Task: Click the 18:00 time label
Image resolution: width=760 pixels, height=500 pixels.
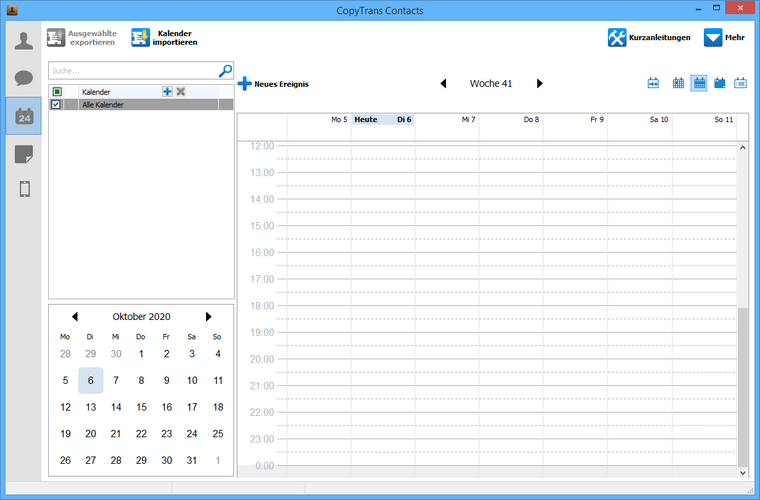Action: pyautogui.click(x=262, y=306)
